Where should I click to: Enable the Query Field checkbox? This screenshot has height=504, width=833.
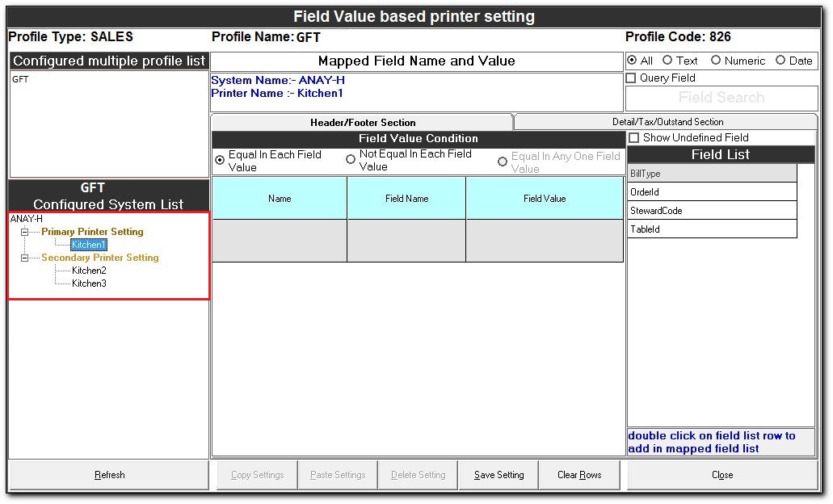(631, 78)
